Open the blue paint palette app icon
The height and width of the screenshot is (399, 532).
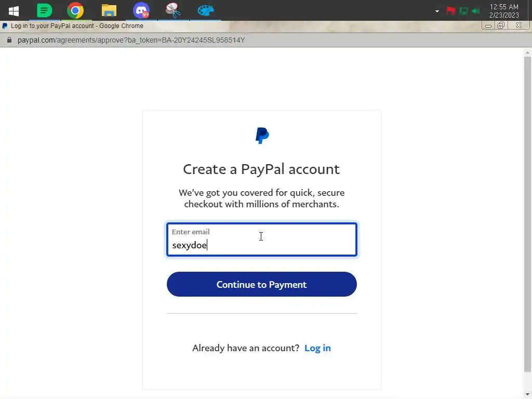point(206,10)
